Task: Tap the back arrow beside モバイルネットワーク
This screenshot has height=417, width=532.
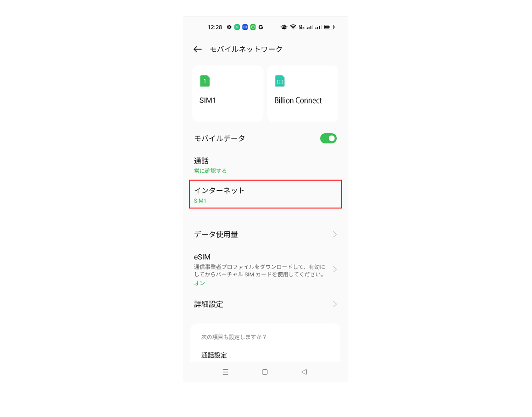Action: (198, 49)
